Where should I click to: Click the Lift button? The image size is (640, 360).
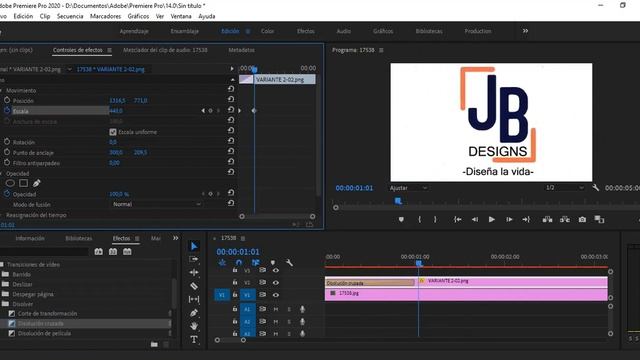coord(547,220)
